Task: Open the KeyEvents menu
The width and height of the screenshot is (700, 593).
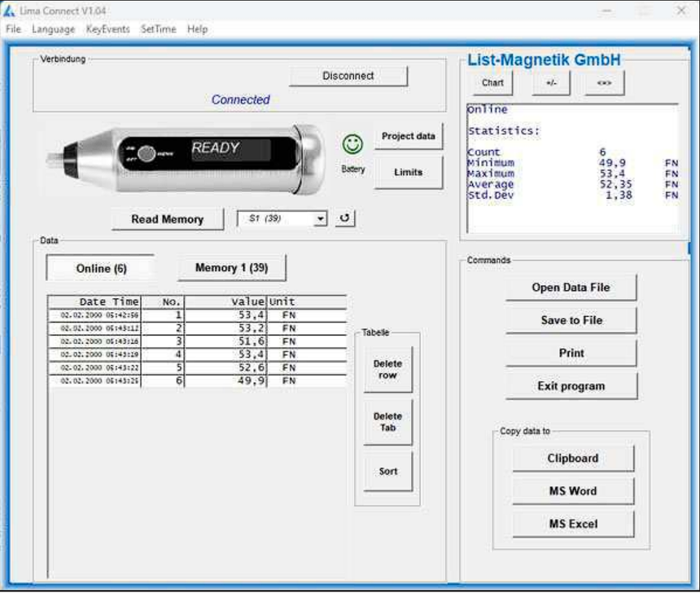Action: 107,29
